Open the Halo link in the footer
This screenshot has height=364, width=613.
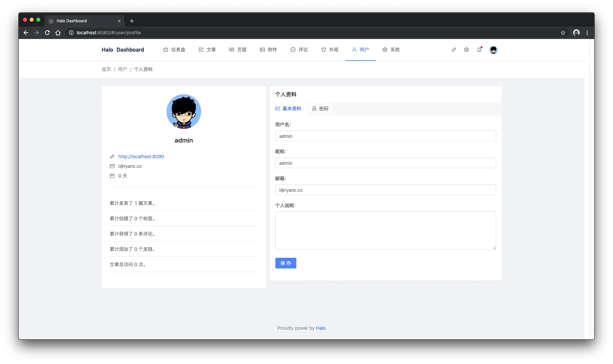(320, 328)
